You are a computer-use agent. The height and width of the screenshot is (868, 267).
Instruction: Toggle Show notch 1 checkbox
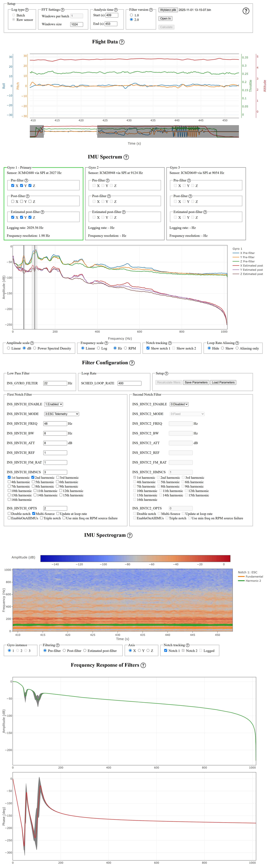pyautogui.click(x=148, y=348)
